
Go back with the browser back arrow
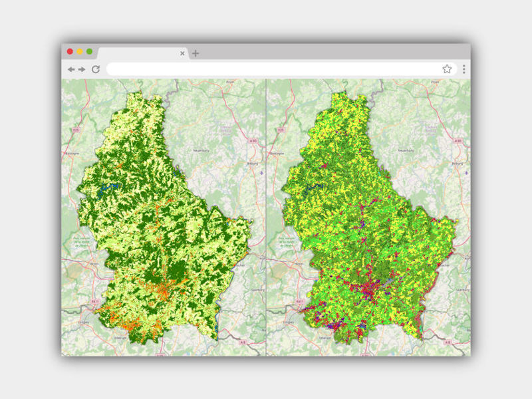71,70
